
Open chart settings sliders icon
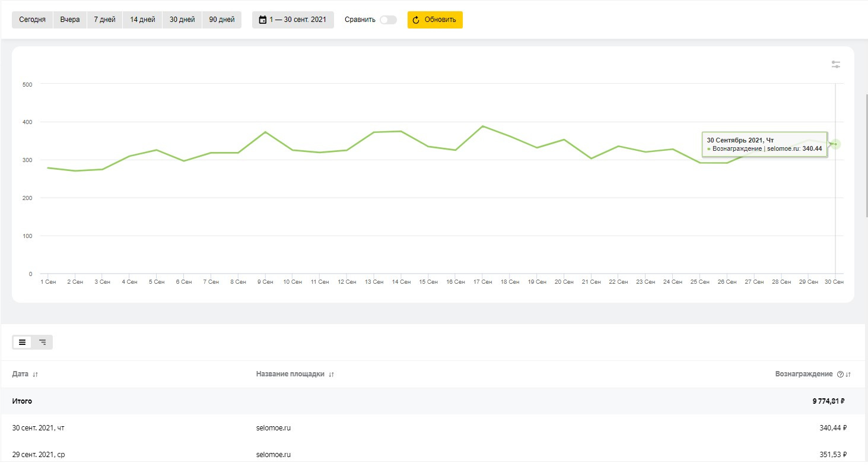[x=835, y=65]
